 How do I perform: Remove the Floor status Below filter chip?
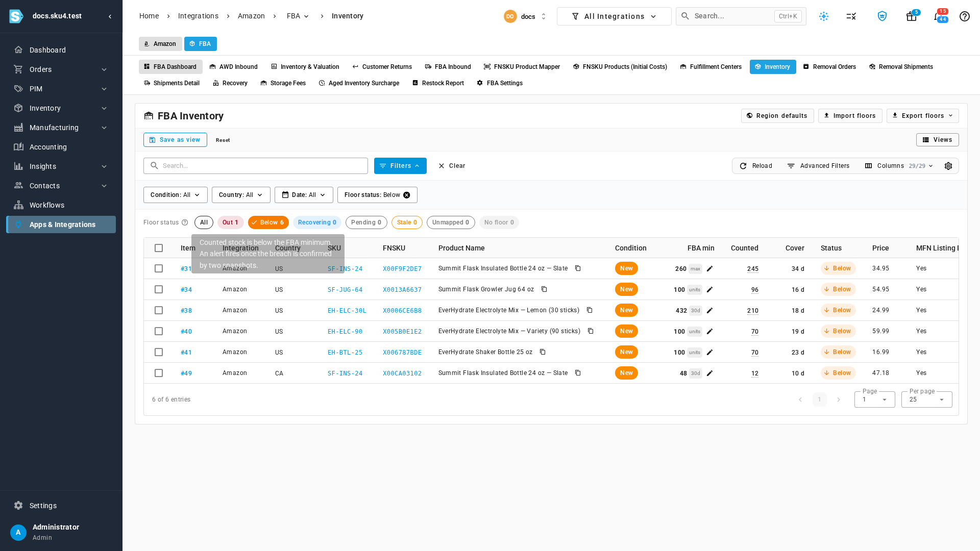click(407, 195)
